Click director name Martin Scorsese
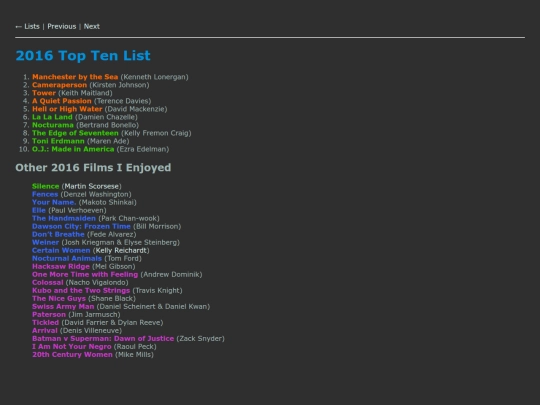The height and width of the screenshot is (405, 540). point(92,186)
